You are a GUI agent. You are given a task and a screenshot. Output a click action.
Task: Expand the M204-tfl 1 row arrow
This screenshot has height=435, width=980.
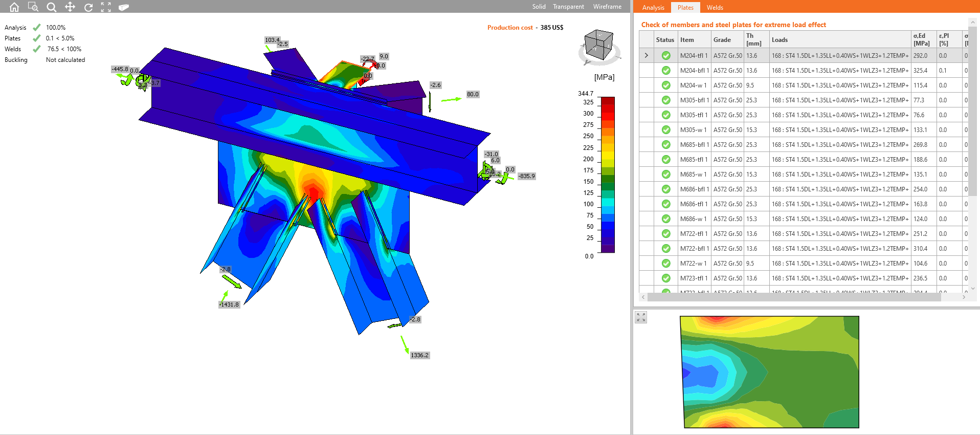point(647,55)
